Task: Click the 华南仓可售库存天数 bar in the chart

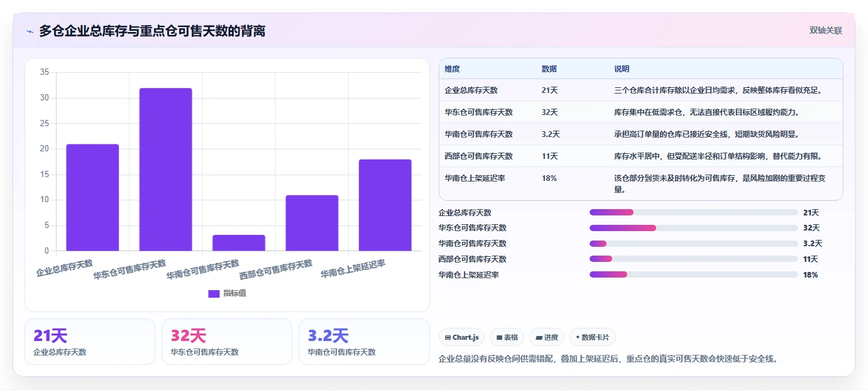Action: pyautogui.click(x=239, y=243)
